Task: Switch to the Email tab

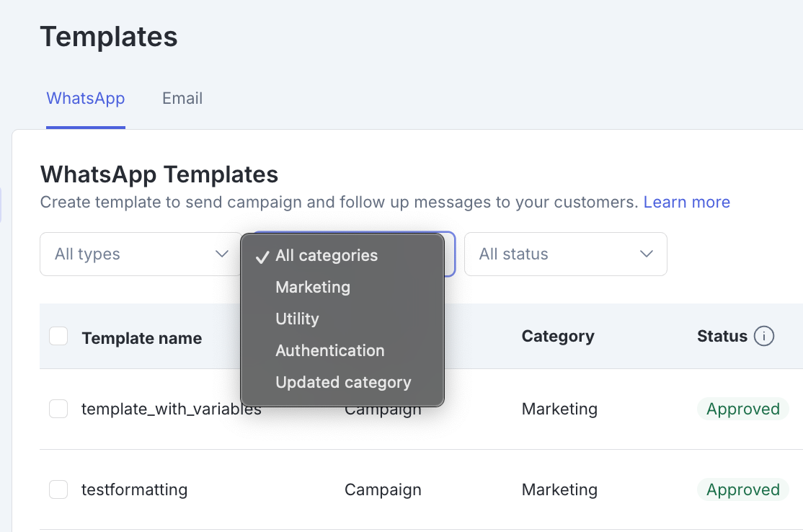Action: [x=182, y=98]
